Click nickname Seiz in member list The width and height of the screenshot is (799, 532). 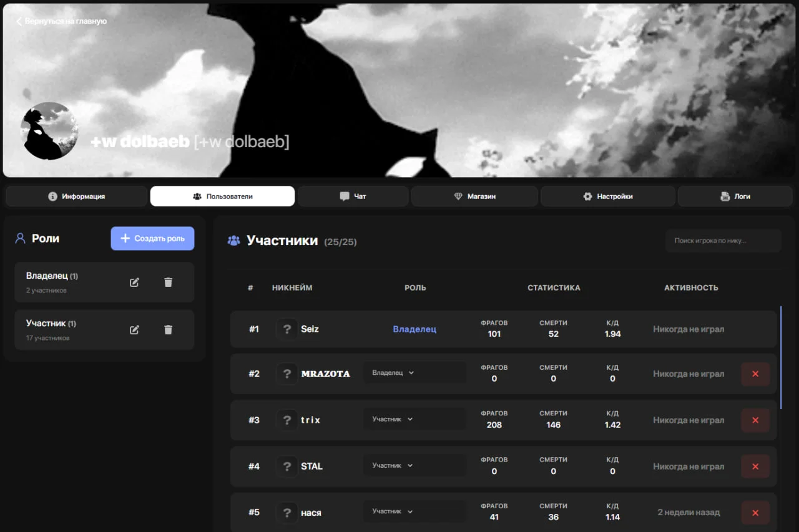pos(310,329)
